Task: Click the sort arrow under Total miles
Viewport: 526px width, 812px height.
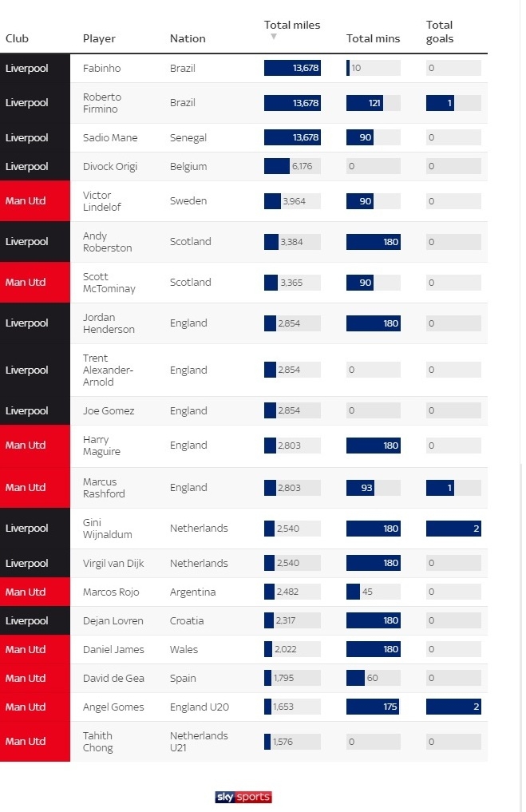Action: coord(274,37)
